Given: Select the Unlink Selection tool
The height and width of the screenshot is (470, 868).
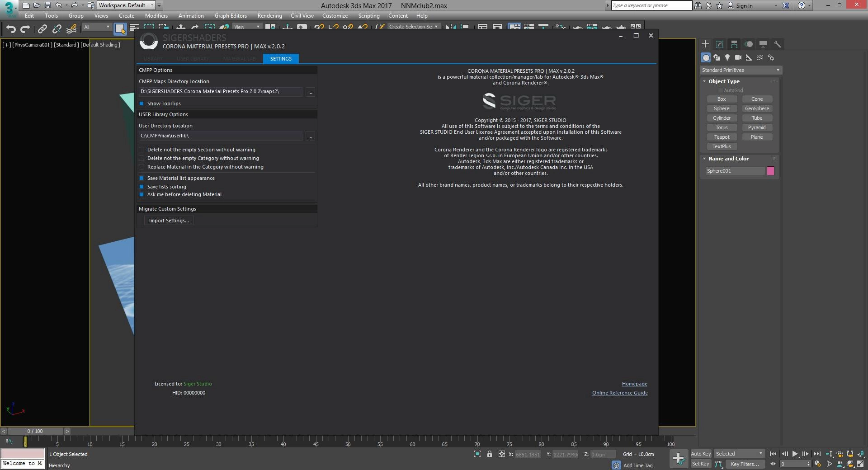Looking at the screenshot, I should click(57, 29).
